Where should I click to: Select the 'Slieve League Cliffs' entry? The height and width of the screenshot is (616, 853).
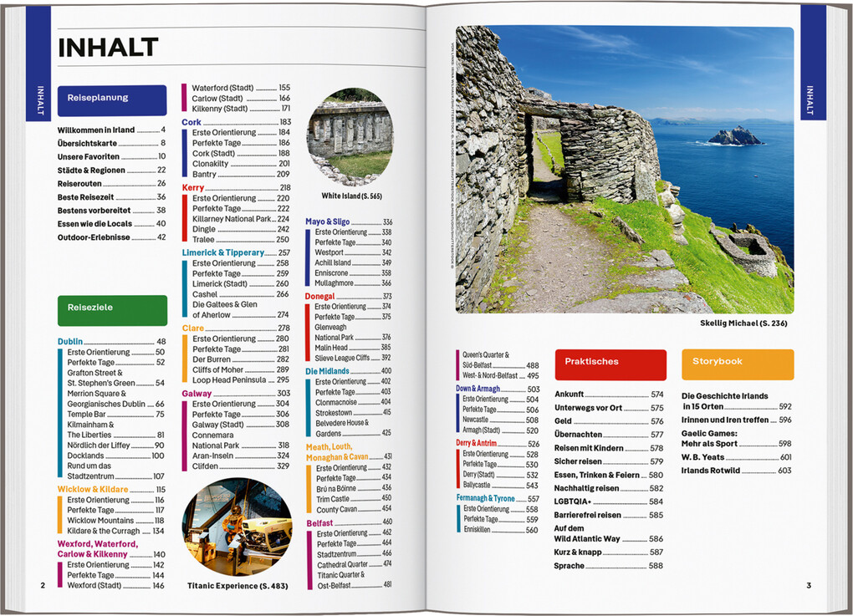point(353,358)
